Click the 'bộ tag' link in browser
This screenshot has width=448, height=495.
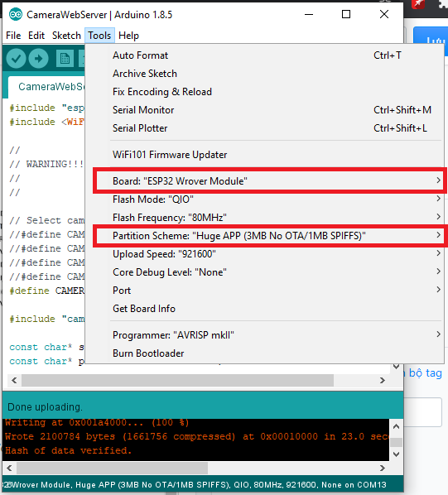click(426, 373)
